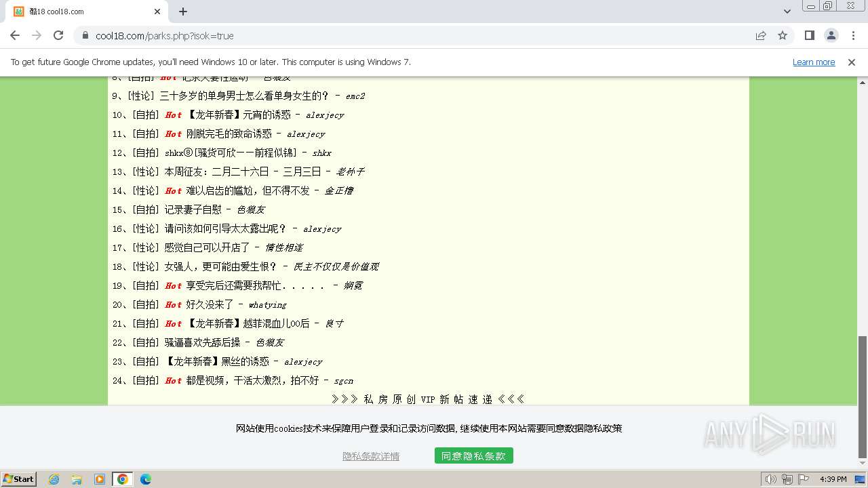
Task: Open post 16 by alexjecy
Action: click(226, 228)
